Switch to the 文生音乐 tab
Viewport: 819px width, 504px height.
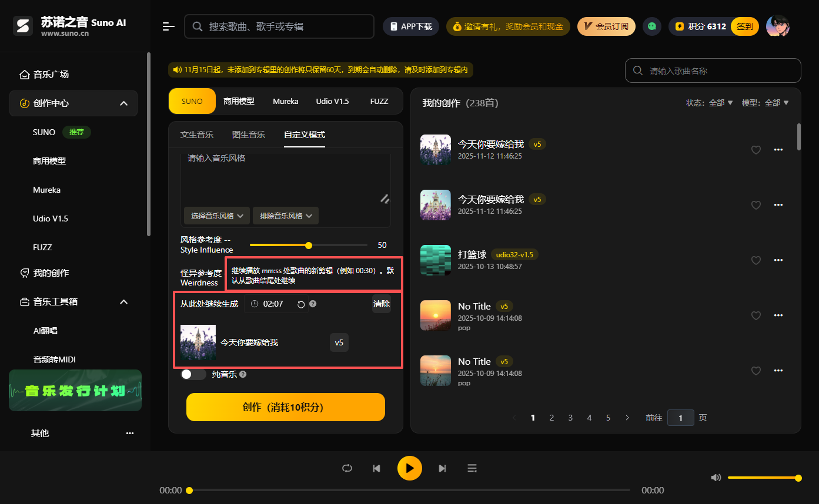tap(197, 135)
